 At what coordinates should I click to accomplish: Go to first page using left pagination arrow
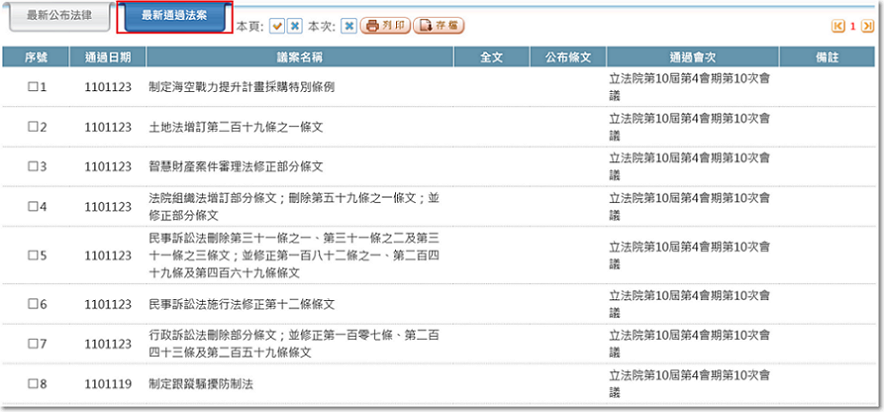(838, 27)
